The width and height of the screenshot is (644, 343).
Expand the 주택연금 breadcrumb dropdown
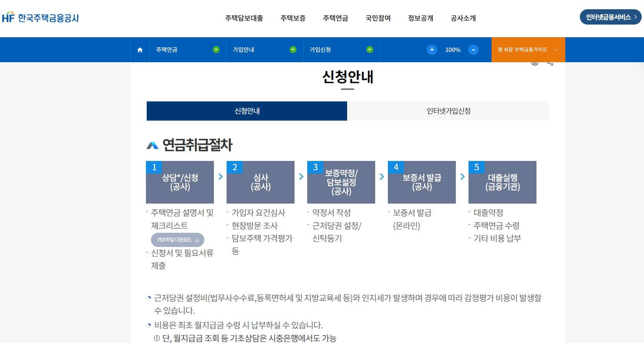tap(216, 50)
